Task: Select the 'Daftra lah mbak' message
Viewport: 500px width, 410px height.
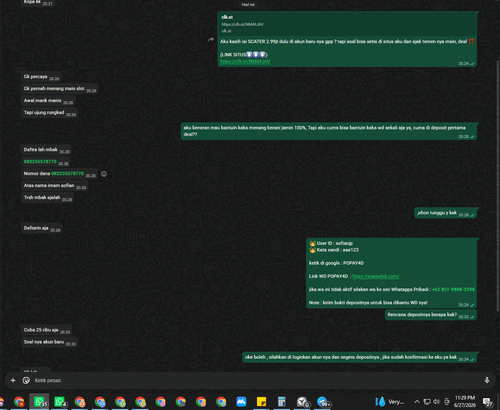Action: pos(46,150)
